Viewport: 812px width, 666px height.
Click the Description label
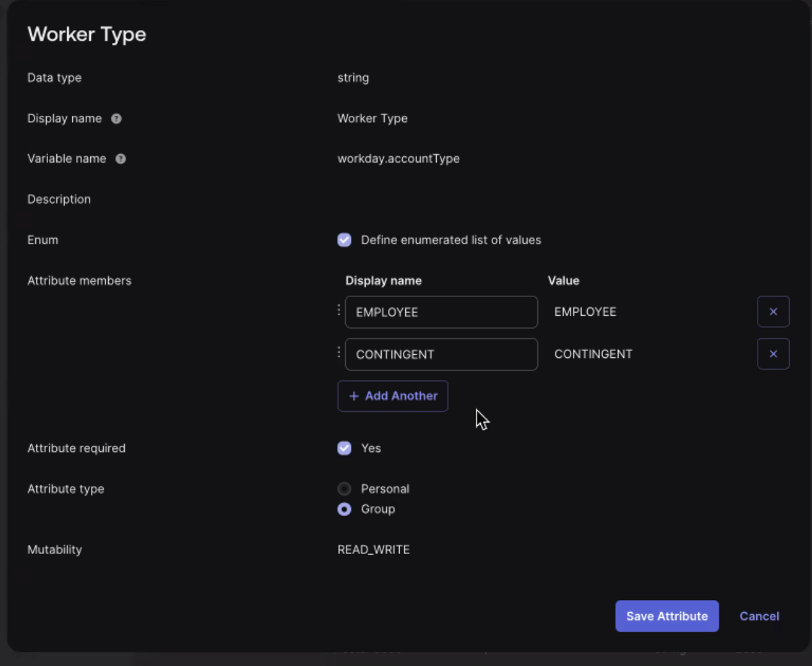coord(59,199)
